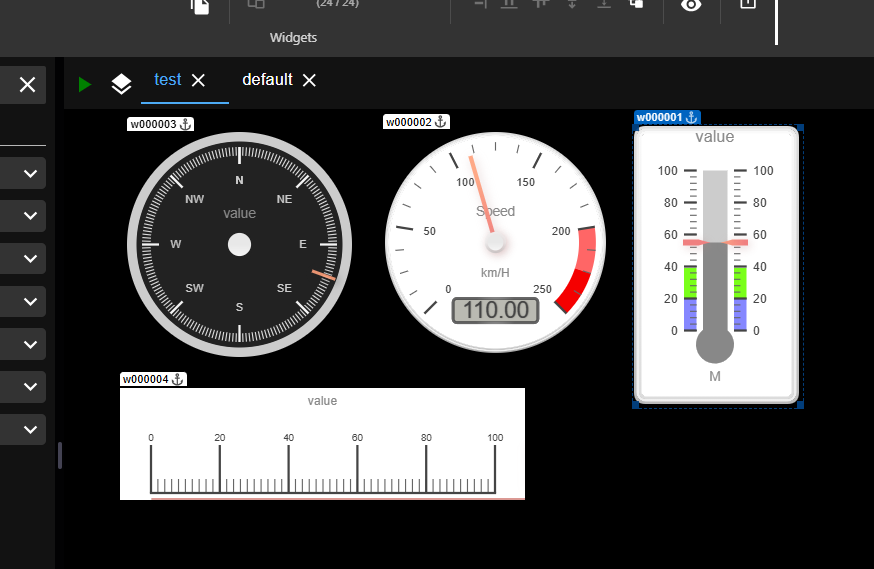This screenshot has width=874, height=569.
Task: Open the views layers icon beside the tabs
Action: click(x=121, y=84)
